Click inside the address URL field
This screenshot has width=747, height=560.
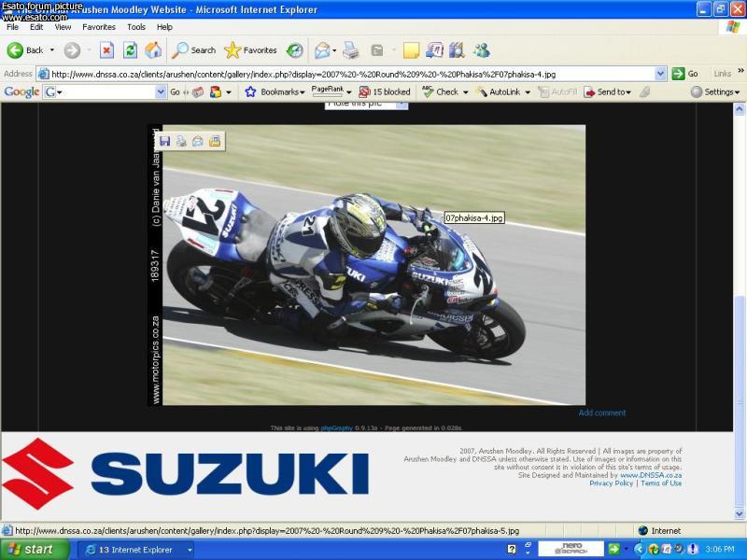tap(351, 74)
